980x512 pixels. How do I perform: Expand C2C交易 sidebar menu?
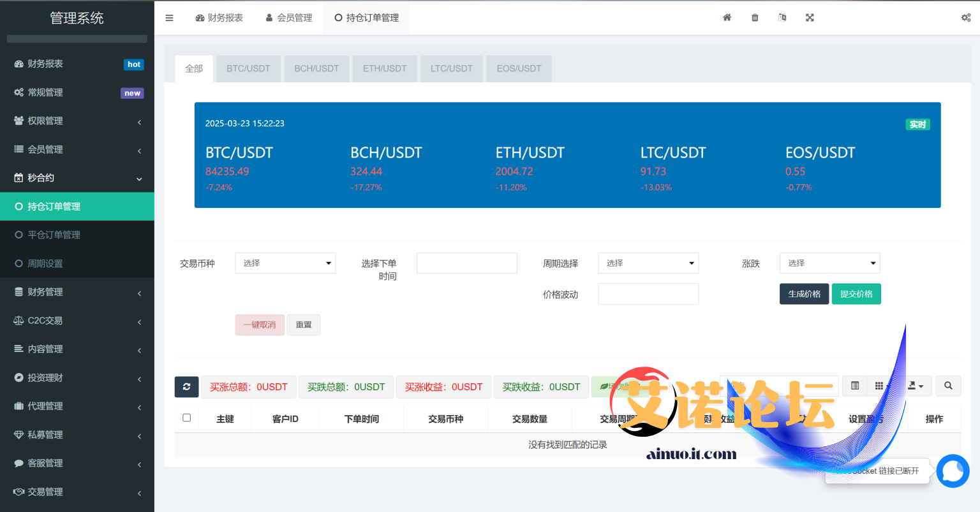[x=77, y=321]
